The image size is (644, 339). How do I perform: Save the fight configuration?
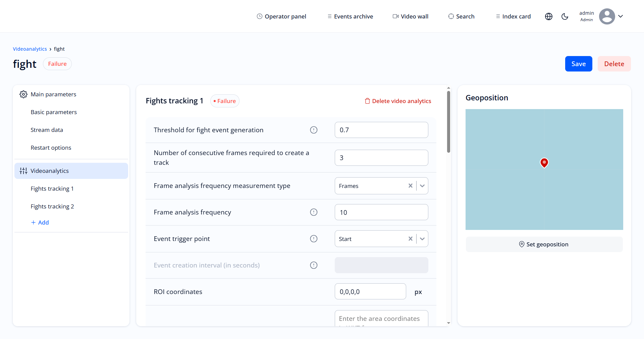tap(578, 64)
